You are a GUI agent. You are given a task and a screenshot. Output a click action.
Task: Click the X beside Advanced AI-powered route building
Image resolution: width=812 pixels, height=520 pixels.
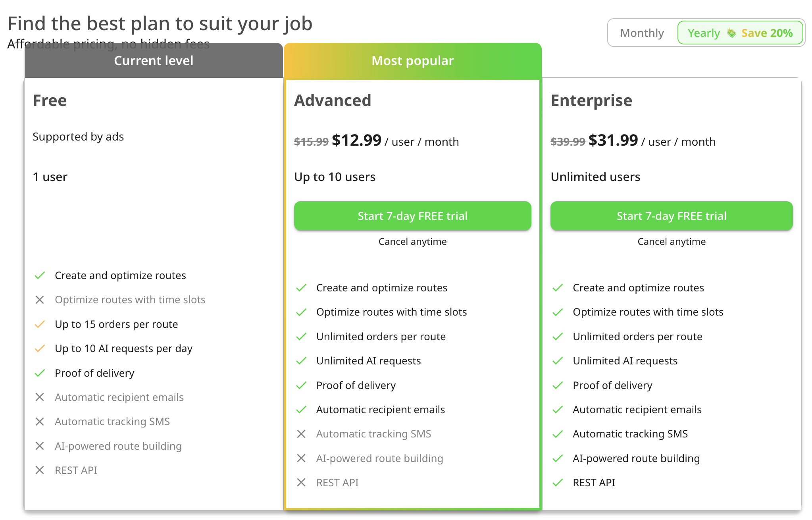[x=301, y=458]
